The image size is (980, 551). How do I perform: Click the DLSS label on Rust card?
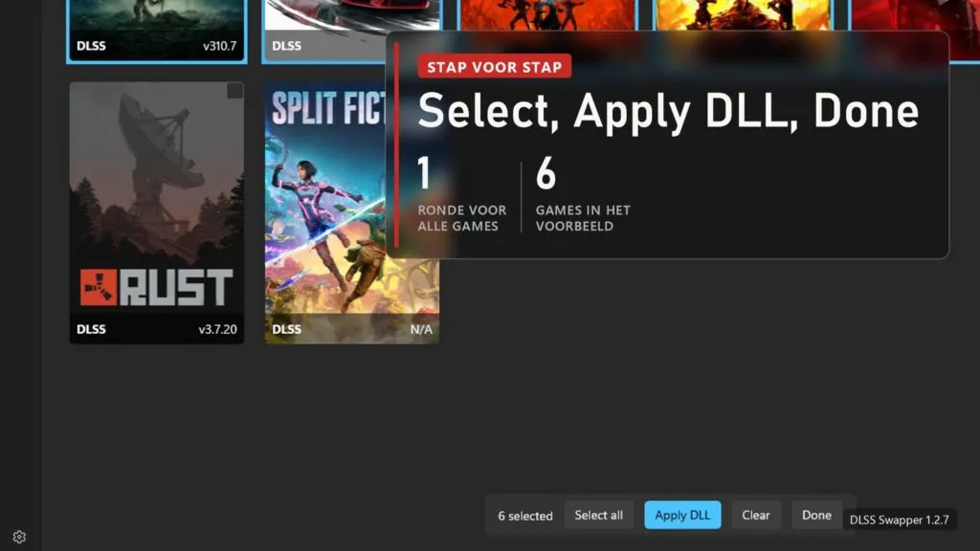(91, 329)
